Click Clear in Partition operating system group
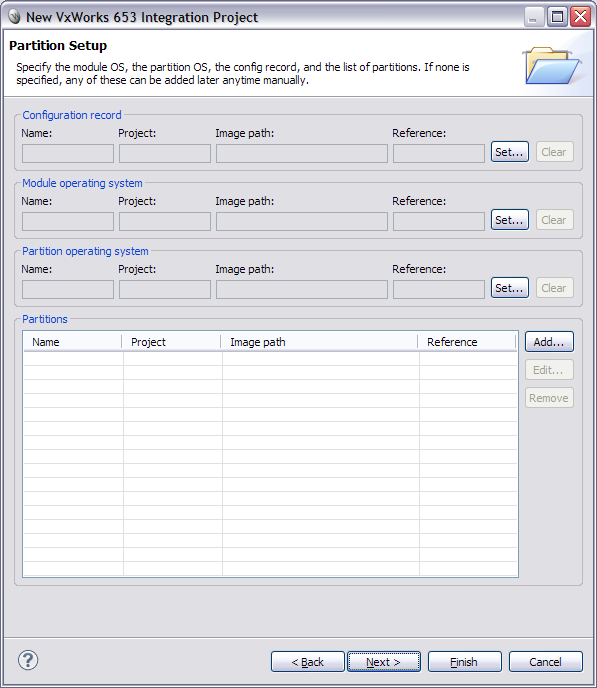 pyautogui.click(x=554, y=288)
